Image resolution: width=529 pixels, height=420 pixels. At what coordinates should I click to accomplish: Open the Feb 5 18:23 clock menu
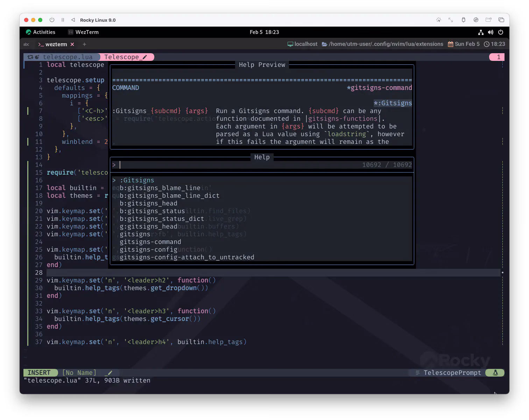click(264, 32)
